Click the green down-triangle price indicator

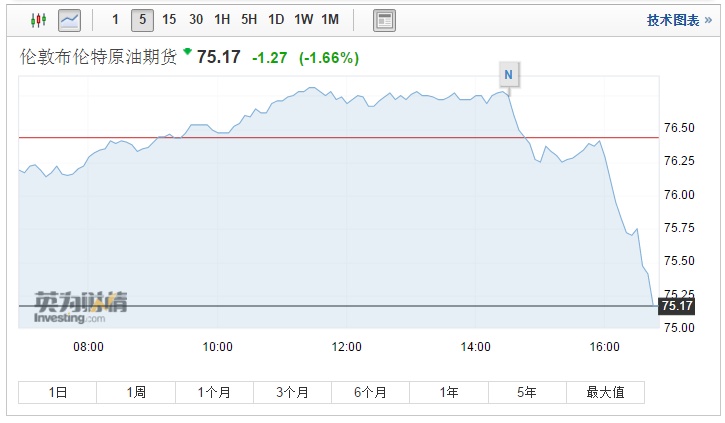click(x=187, y=52)
